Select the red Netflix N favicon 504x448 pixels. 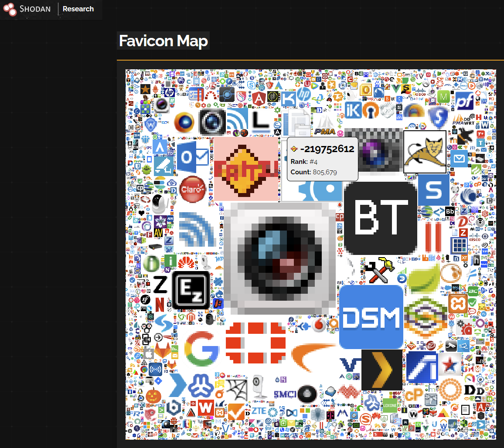pos(160,304)
